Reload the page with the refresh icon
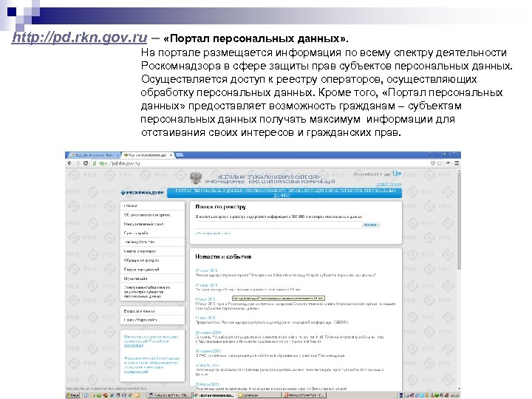Screen dimensions: 532x399 (x=86, y=163)
